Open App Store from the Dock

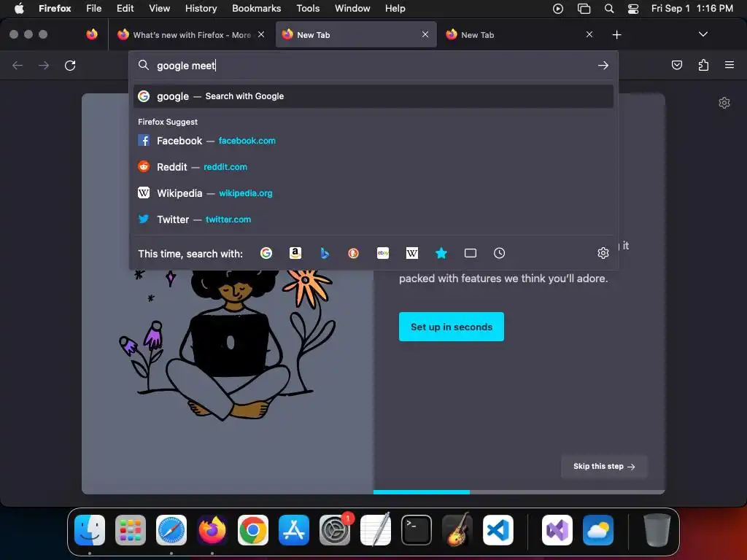[x=294, y=530]
